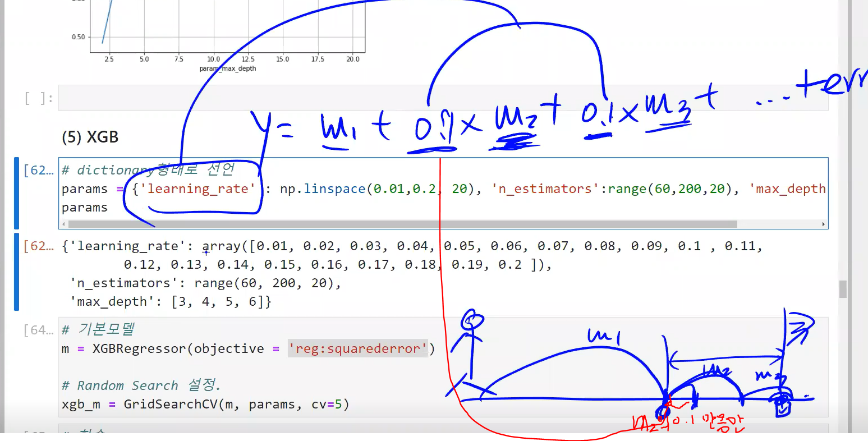868x441 pixels.
Task: Click GridSearchCV line in code
Action: pos(205,404)
